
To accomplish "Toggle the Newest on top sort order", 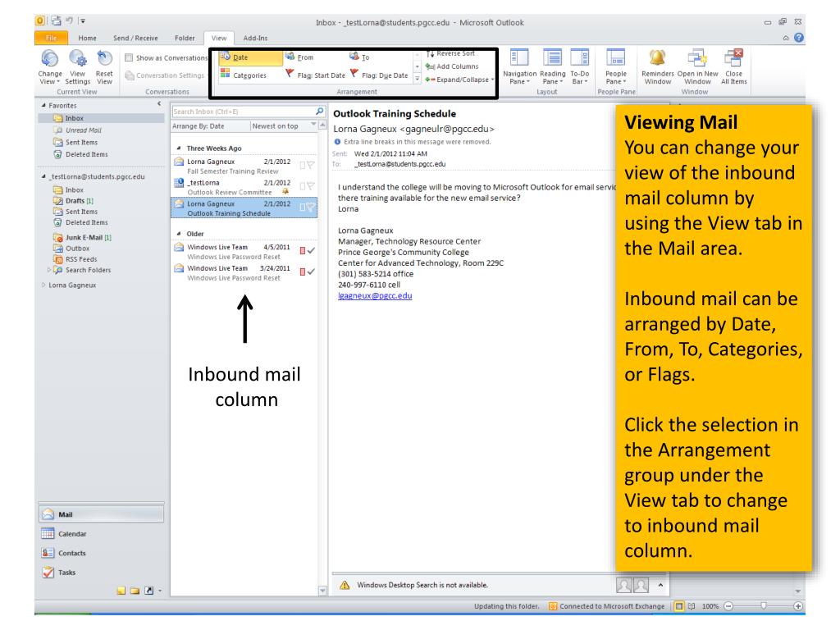I will click(x=275, y=126).
